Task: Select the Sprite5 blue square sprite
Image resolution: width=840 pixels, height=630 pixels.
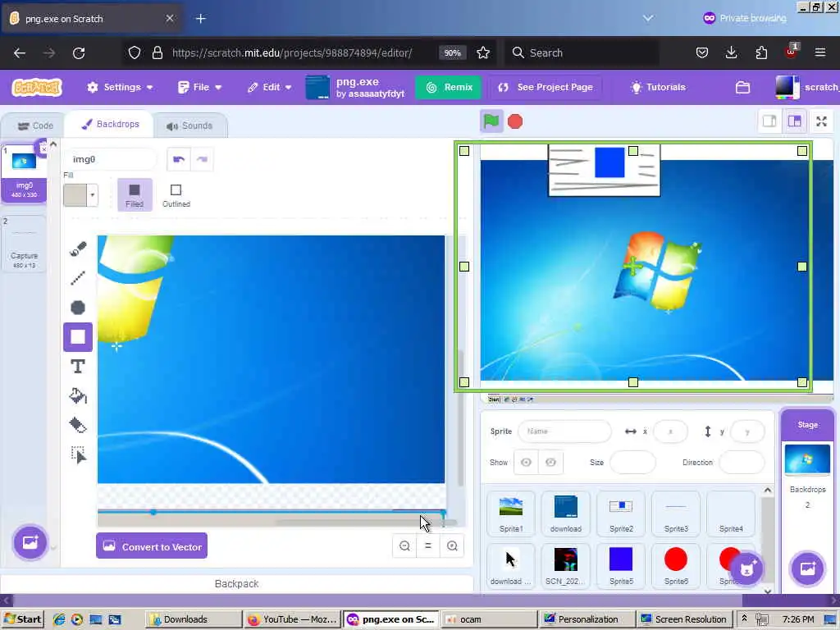Action: click(621, 565)
